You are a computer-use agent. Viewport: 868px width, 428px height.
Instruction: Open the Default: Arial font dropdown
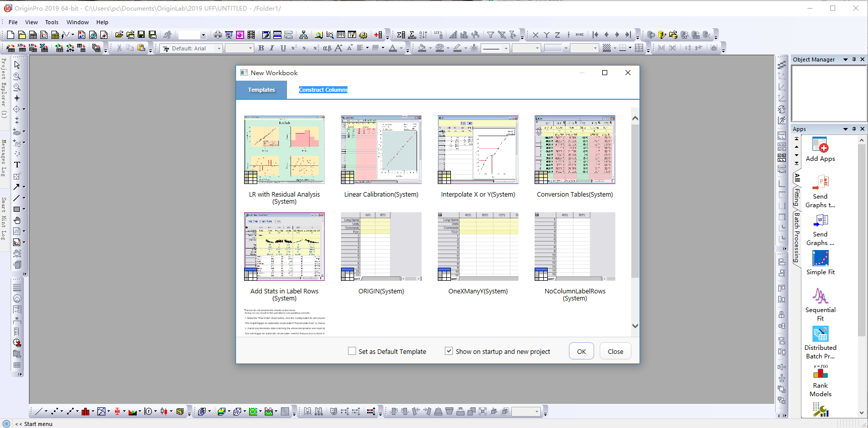click(x=219, y=48)
